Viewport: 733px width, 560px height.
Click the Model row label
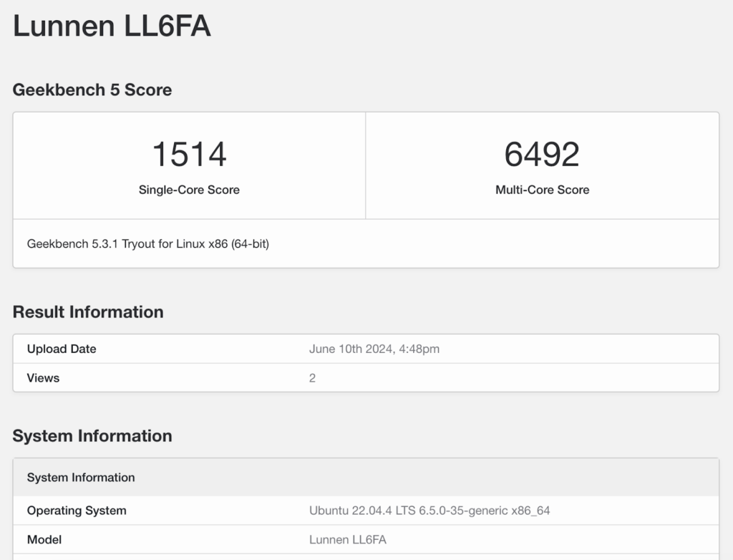pyautogui.click(x=44, y=539)
